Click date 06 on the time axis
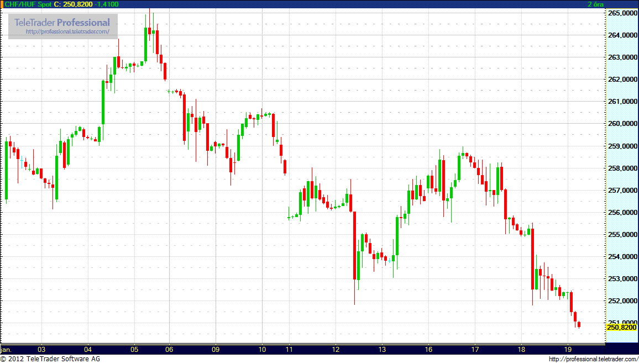The width and height of the screenshot is (639, 364). (170, 349)
